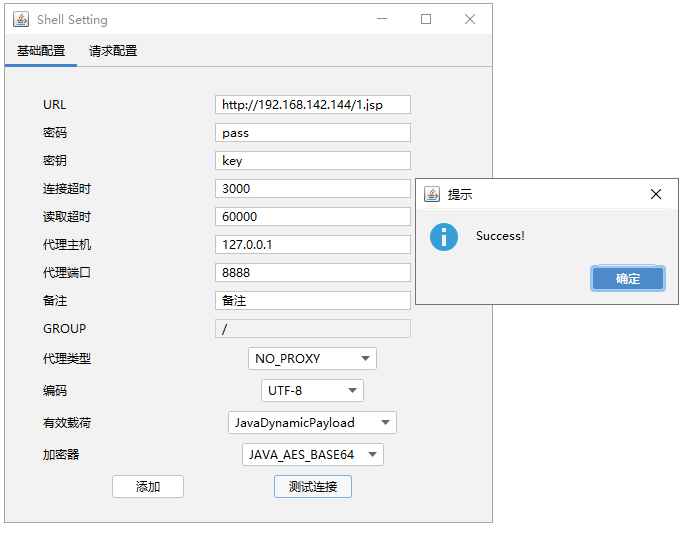Close the Shell Setting window
The image size is (683, 535).
pos(470,19)
